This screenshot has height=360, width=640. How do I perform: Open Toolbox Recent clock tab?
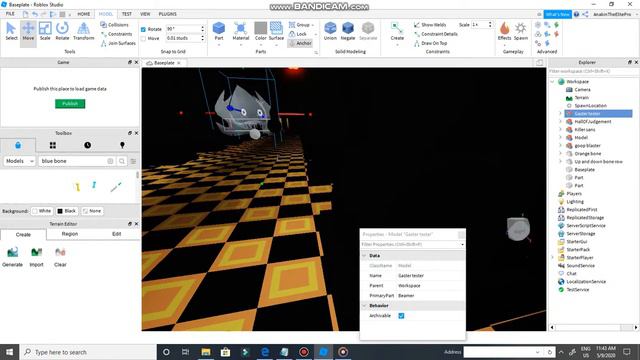pos(87,145)
